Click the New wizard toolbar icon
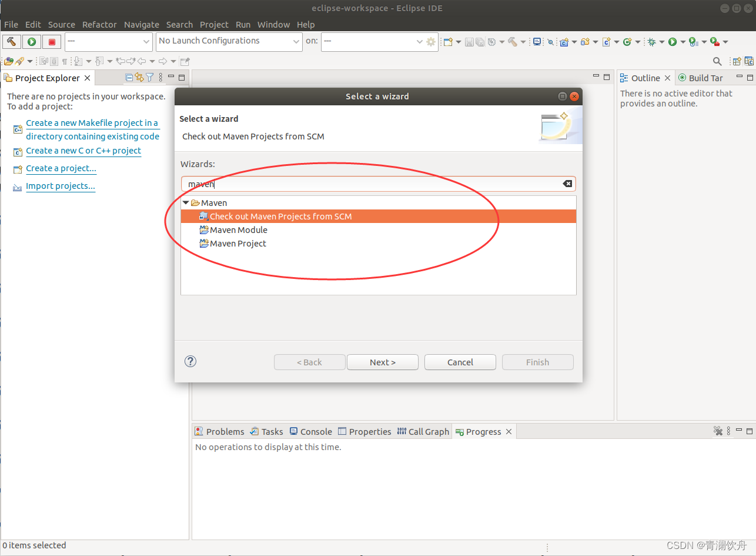 point(448,42)
